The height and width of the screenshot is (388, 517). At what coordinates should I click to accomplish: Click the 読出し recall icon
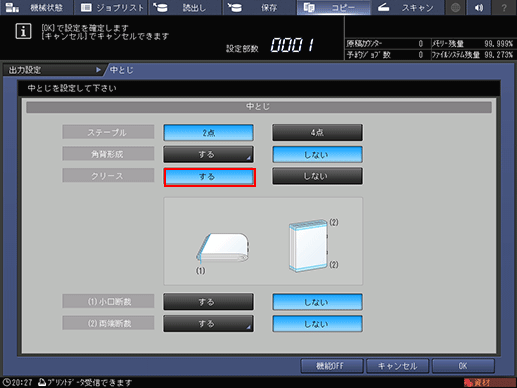(160, 7)
